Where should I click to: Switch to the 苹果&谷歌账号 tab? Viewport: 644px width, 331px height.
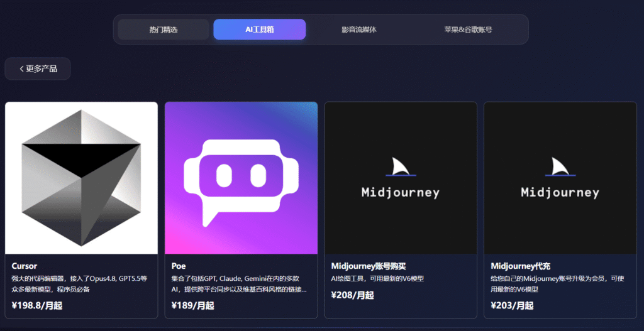(x=468, y=30)
